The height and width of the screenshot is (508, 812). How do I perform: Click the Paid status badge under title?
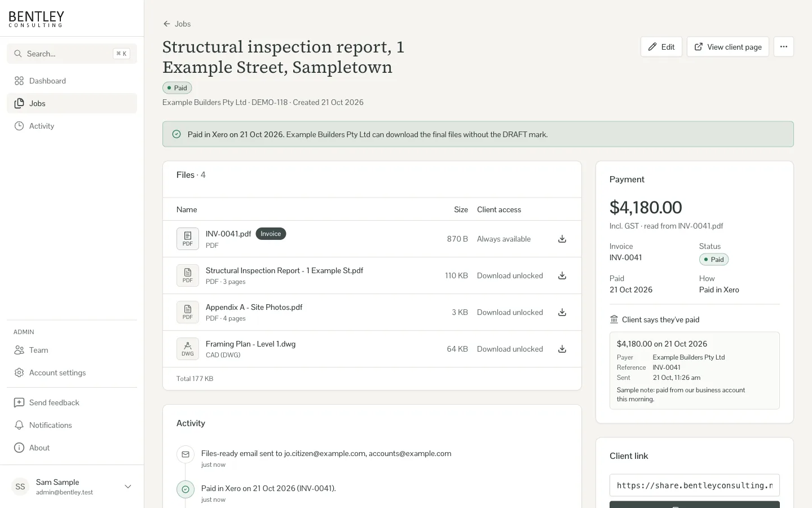pyautogui.click(x=177, y=87)
